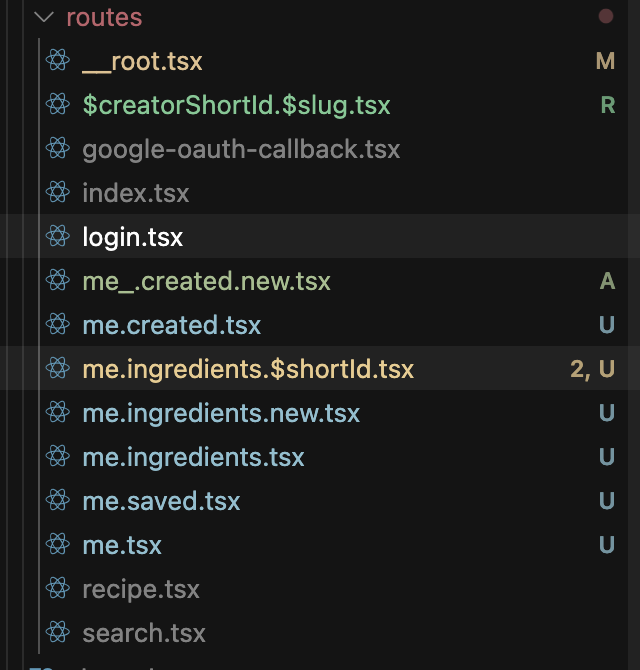Click the React icon beside me.ingredients.new.tsx
The image size is (640, 670).
point(58,412)
